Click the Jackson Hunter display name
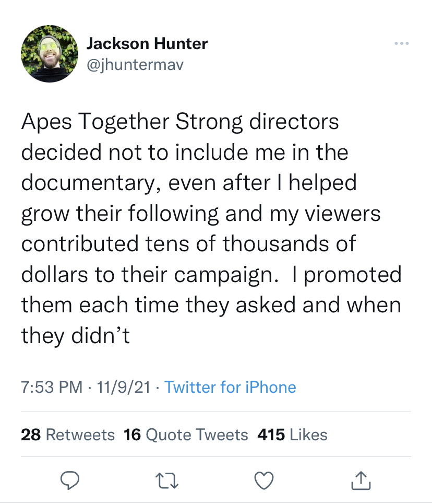The width and height of the screenshot is (432, 504). pos(147,44)
